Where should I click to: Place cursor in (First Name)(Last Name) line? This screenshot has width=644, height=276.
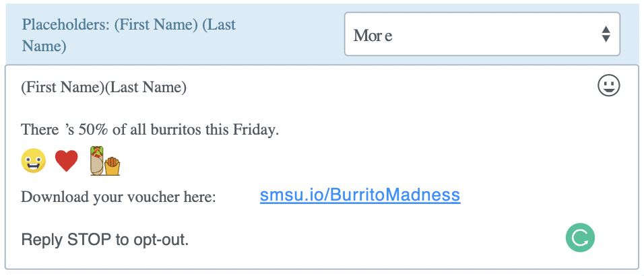104,88
